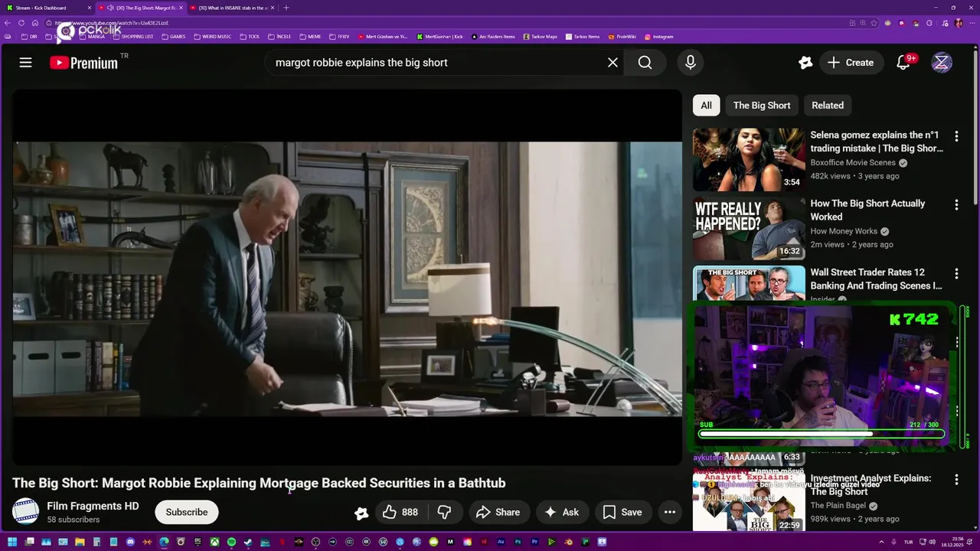The width and height of the screenshot is (980, 551).
Task: Switch to the Stream - Kick Dashboard tab
Action: [46, 8]
